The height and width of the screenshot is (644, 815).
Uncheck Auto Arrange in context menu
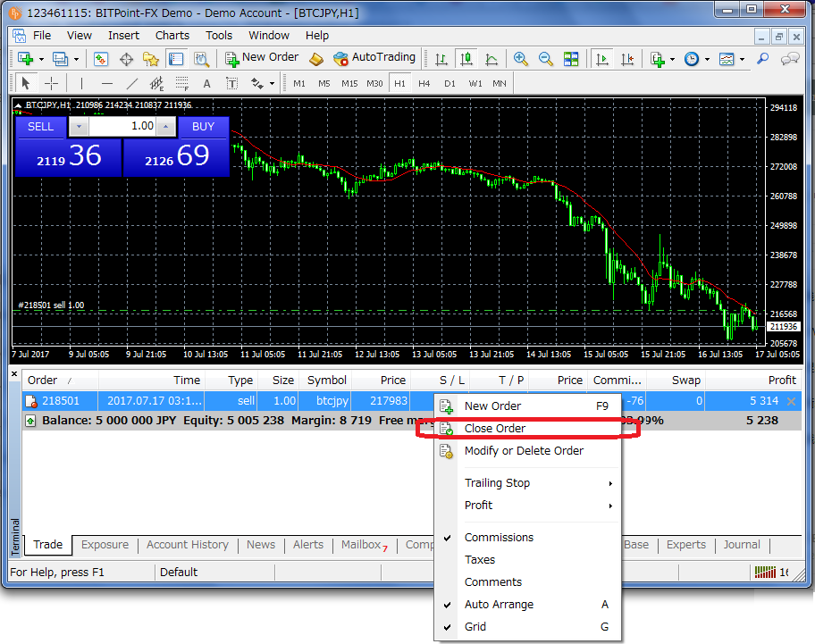coord(499,605)
